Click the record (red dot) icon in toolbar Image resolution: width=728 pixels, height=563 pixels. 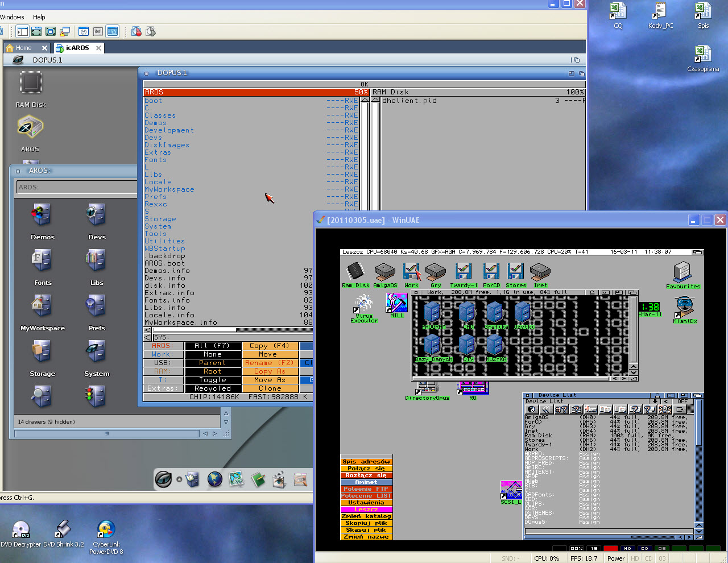(x=136, y=31)
